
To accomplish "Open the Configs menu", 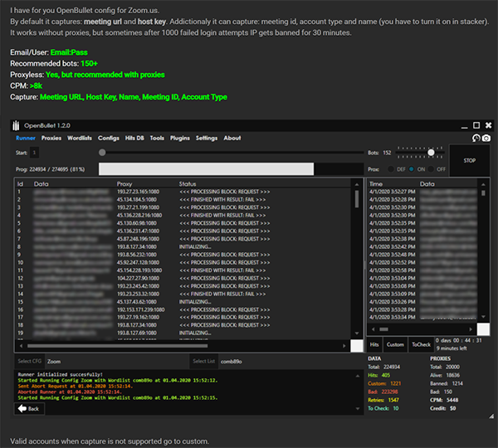I will [108, 138].
